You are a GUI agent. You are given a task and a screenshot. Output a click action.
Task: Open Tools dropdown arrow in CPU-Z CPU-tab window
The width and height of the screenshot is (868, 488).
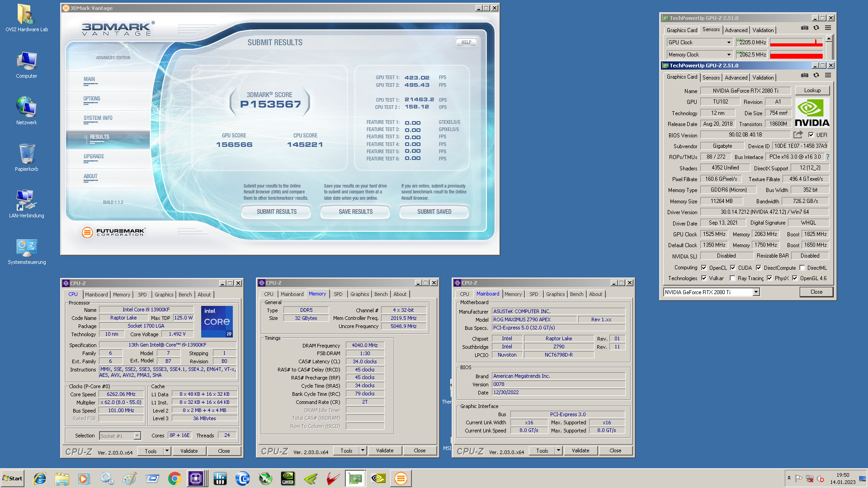(x=167, y=451)
